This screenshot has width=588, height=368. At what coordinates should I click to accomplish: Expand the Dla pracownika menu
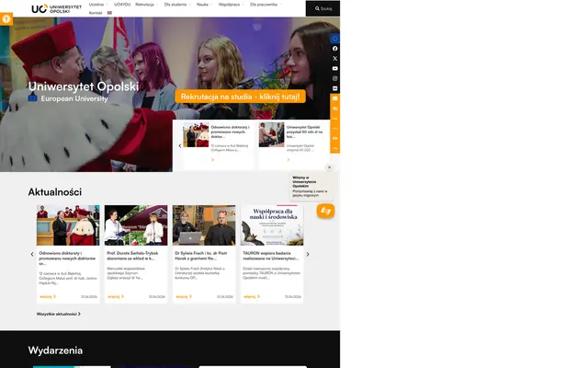[x=266, y=5]
